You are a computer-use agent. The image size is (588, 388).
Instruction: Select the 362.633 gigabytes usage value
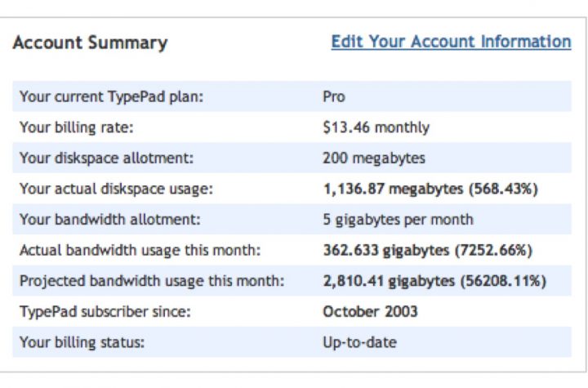(427, 250)
